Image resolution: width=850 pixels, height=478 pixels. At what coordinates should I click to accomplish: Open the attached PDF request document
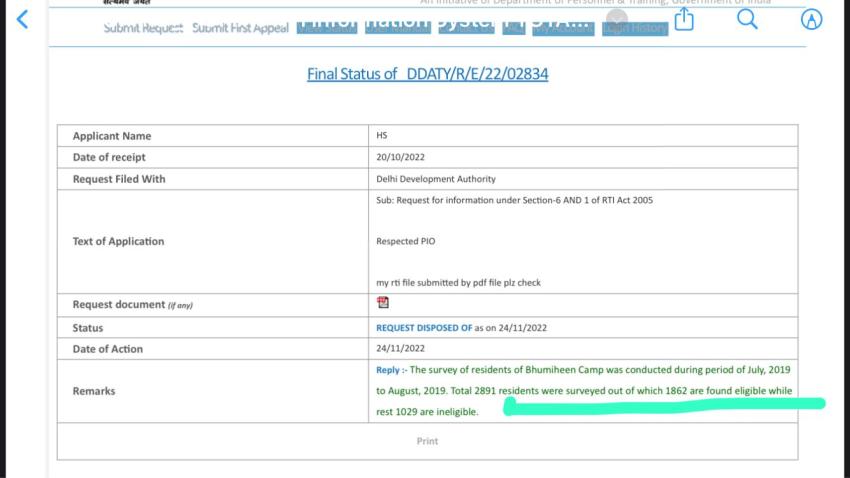(x=382, y=304)
